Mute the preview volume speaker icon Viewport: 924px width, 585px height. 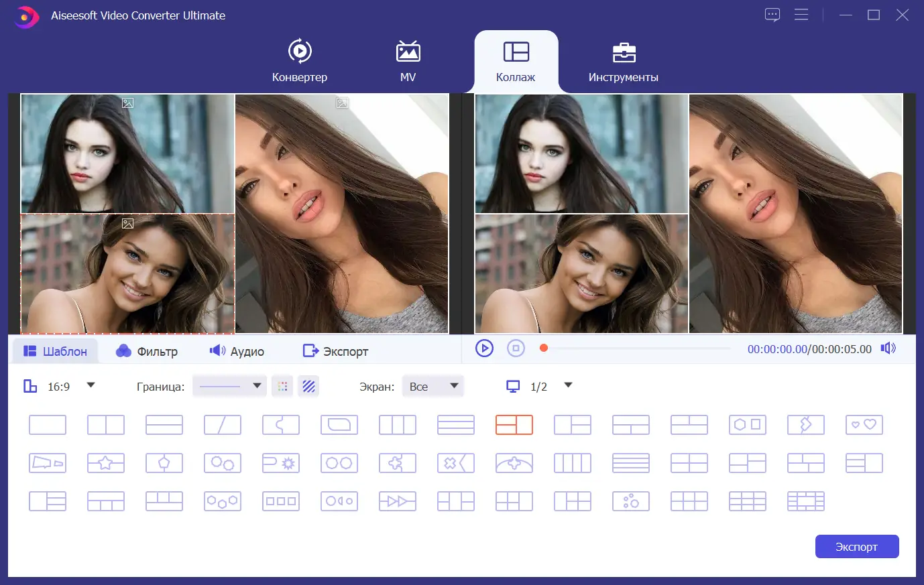(x=888, y=348)
